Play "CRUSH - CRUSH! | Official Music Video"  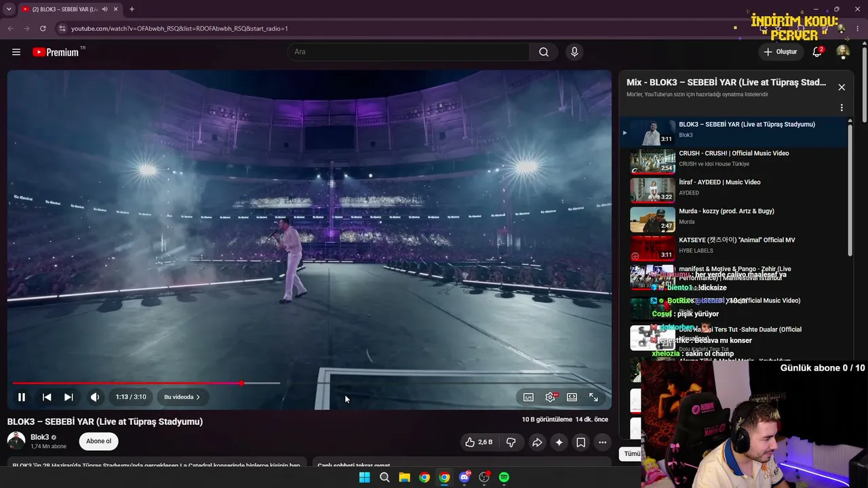coord(734,153)
